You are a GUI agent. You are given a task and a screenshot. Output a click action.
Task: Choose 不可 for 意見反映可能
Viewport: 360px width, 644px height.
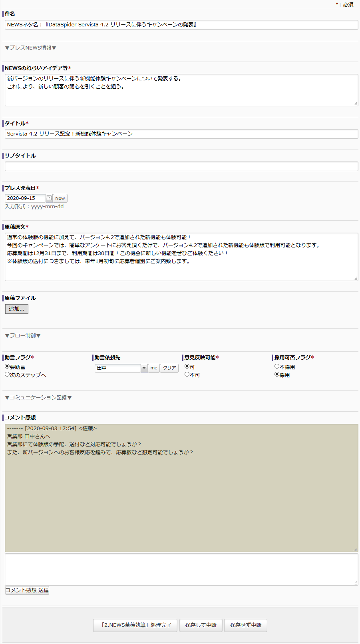187,375
